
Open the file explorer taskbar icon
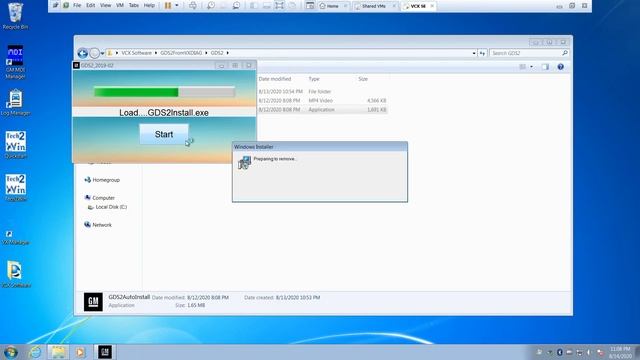[58, 352]
